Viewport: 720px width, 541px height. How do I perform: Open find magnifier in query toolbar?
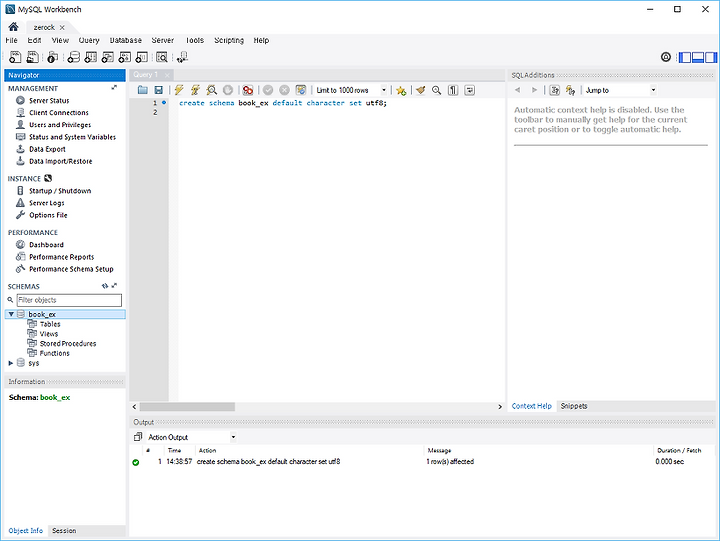click(437, 90)
